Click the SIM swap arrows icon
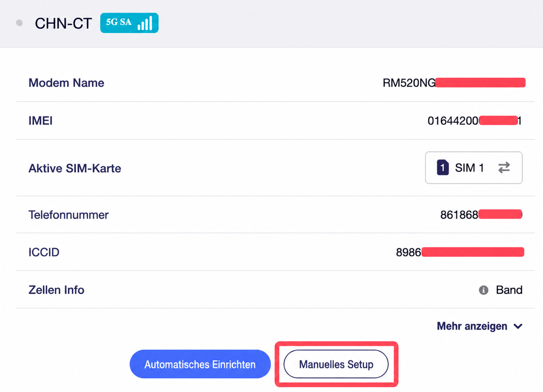 click(504, 167)
